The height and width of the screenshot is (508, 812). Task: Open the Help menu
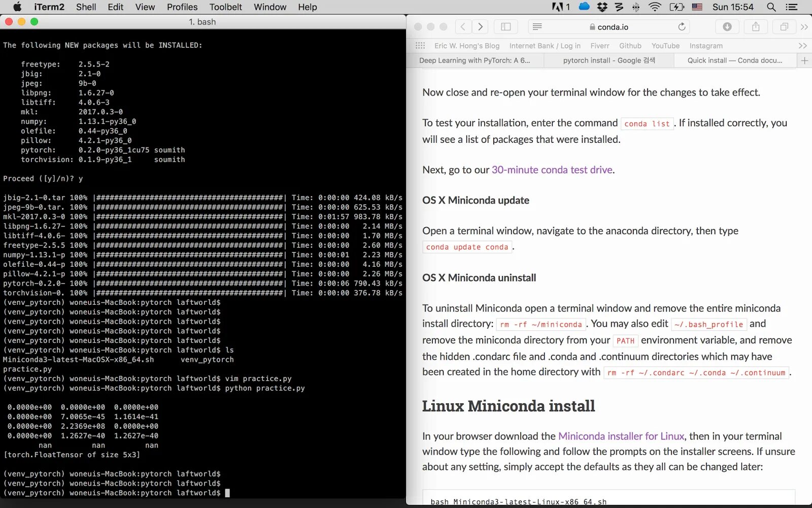click(307, 7)
